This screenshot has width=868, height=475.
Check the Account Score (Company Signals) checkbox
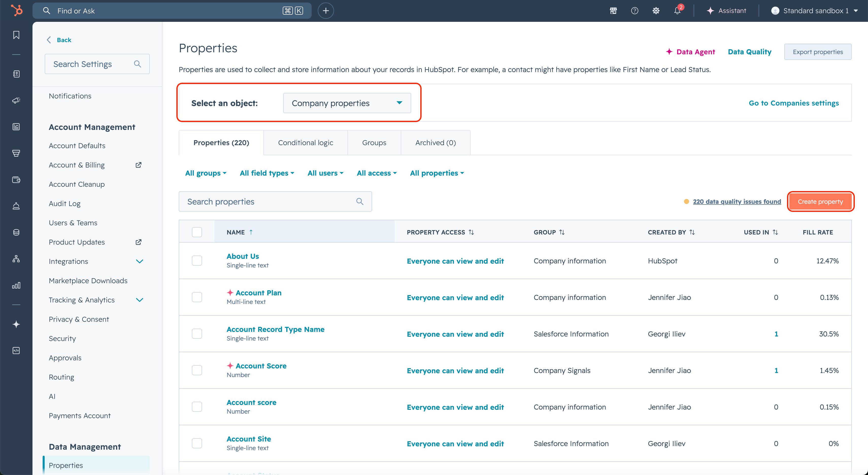tap(197, 370)
